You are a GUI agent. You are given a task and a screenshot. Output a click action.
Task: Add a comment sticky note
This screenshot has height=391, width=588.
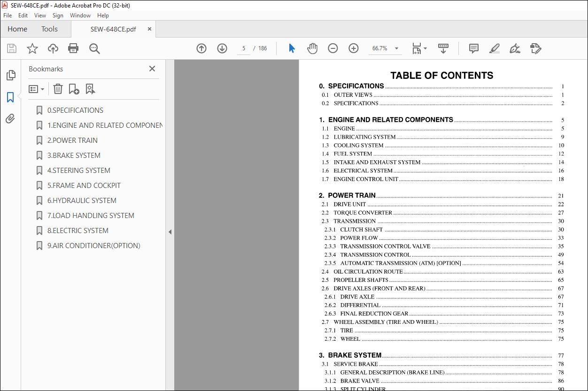point(474,48)
